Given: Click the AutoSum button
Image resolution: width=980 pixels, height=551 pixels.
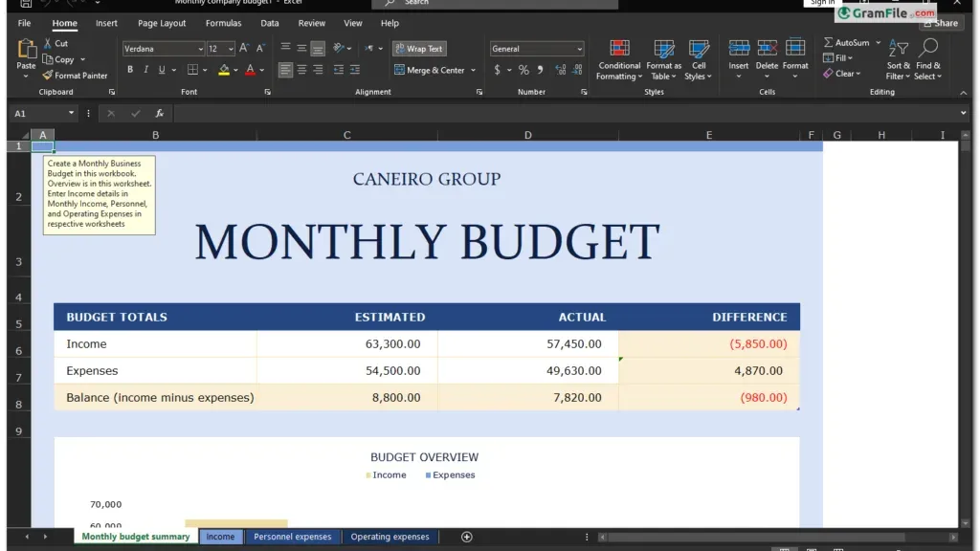Looking at the screenshot, I should tap(847, 42).
